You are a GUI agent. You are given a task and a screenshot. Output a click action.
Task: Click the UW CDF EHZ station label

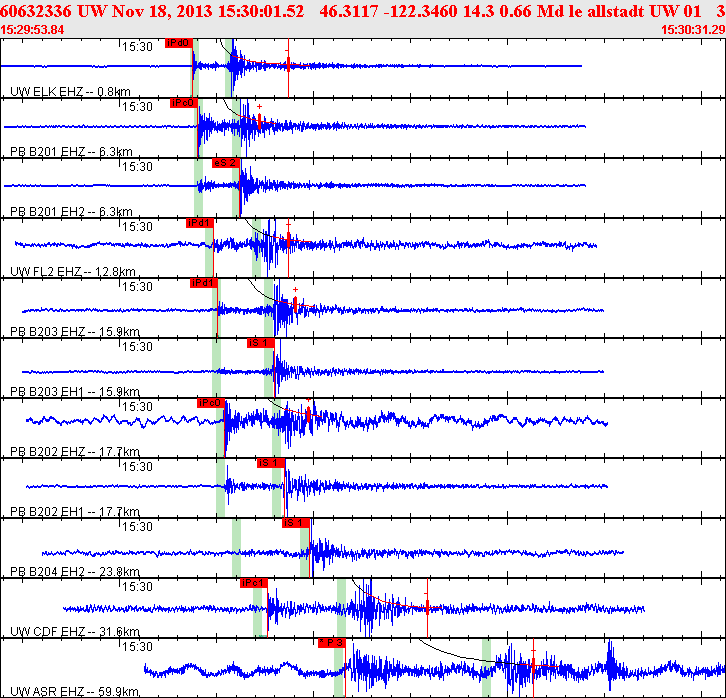[75, 631]
